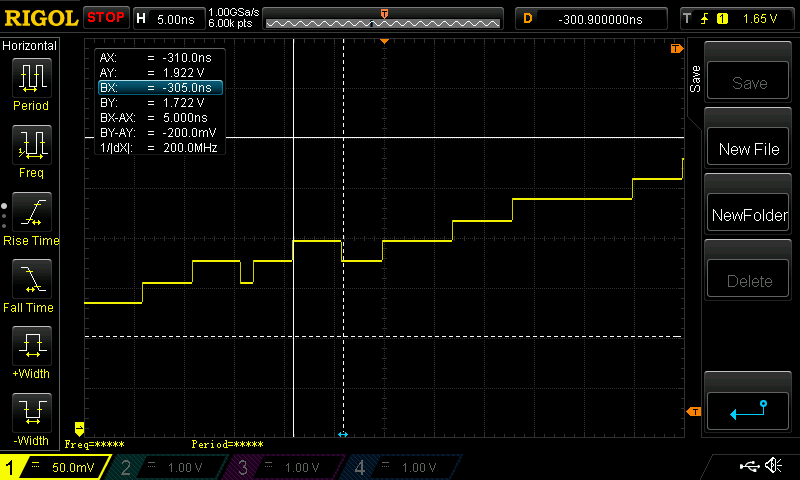This screenshot has width=800, height=480.
Task: Click the Horizontal menu header label
Action: click(30, 46)
